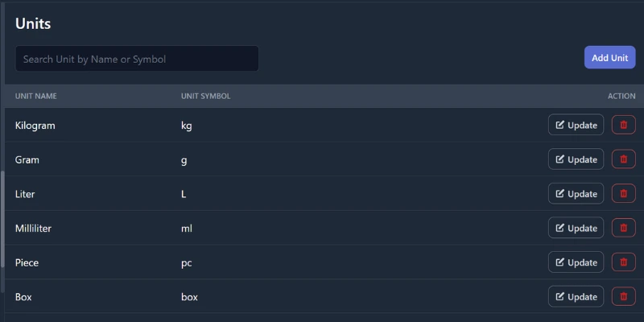This screenshot has height=322, width=644.
Task: Focus the Search Unit by Name field
Action: (x=137, y=59)
